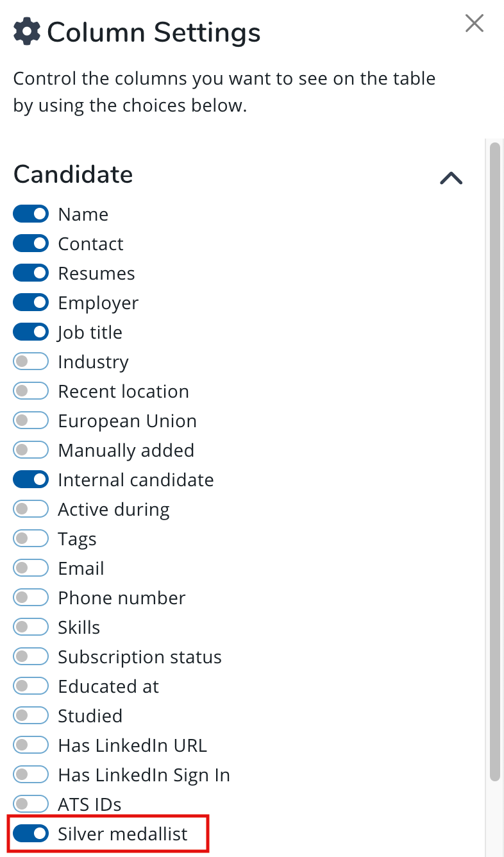The image size is (504, 857).
Task: Toggle off the Silver medallist column
Action: pos(31,834)
